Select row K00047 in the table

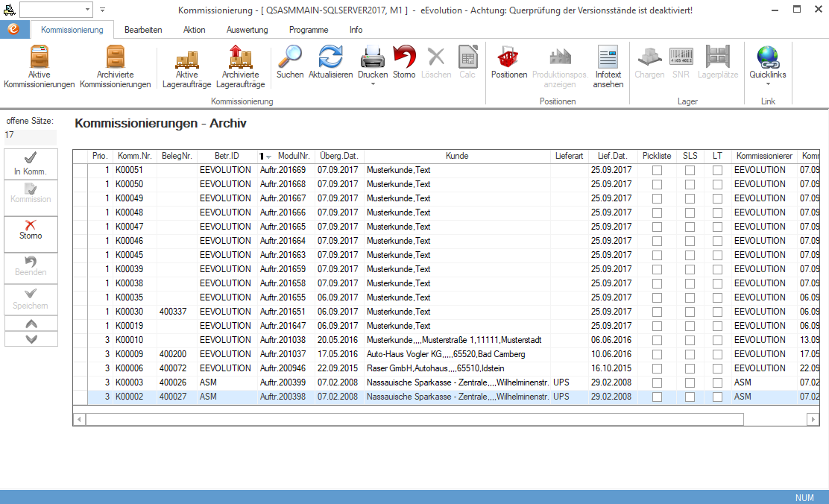(447, 227)
